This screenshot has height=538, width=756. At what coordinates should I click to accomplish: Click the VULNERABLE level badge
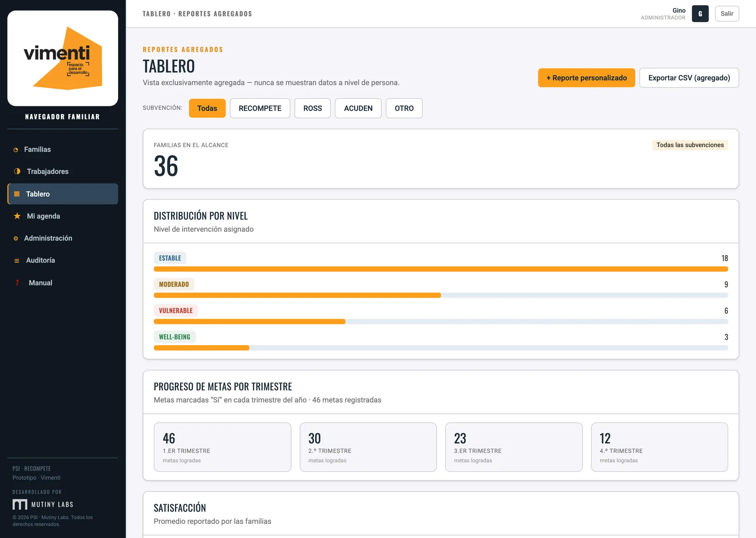point(176,311)
